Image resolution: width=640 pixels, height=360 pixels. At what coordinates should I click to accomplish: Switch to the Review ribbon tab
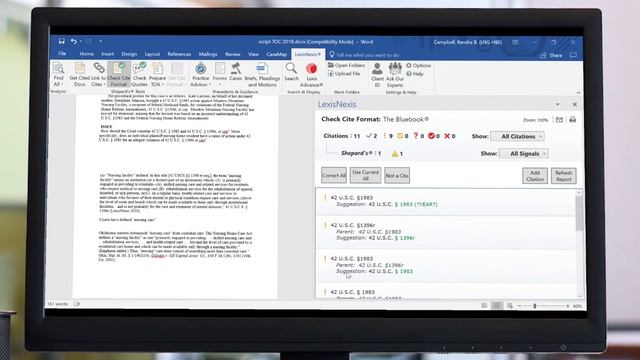pyautogui.click(x=233, y=54)
